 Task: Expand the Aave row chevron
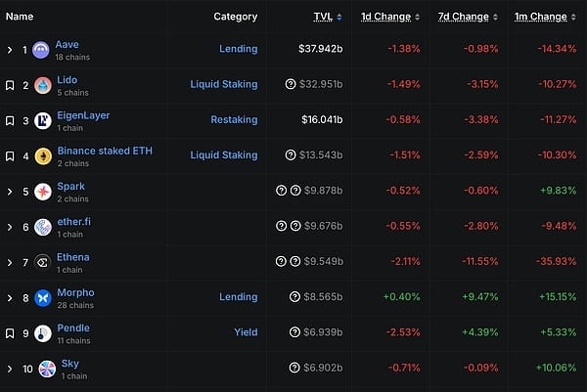(x=10, y=50)
